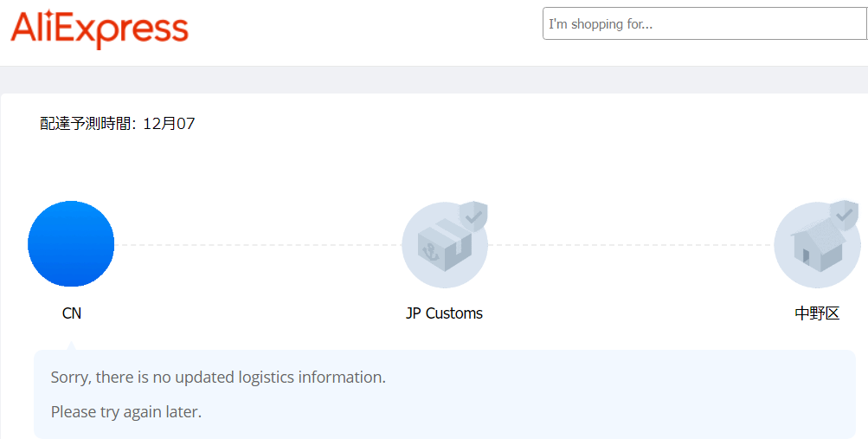
Task: Click the dashed progress line between JP Customs and 中野区
Action: click(630, 245)
